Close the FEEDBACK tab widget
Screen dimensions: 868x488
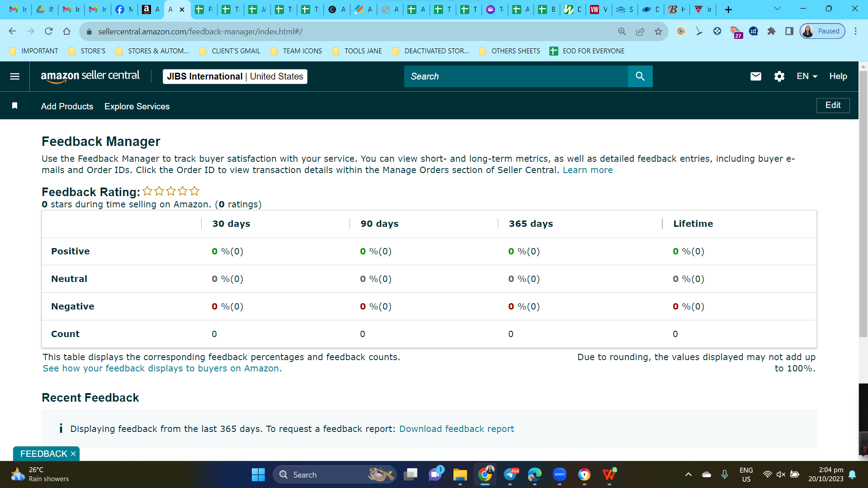(73, 454)
